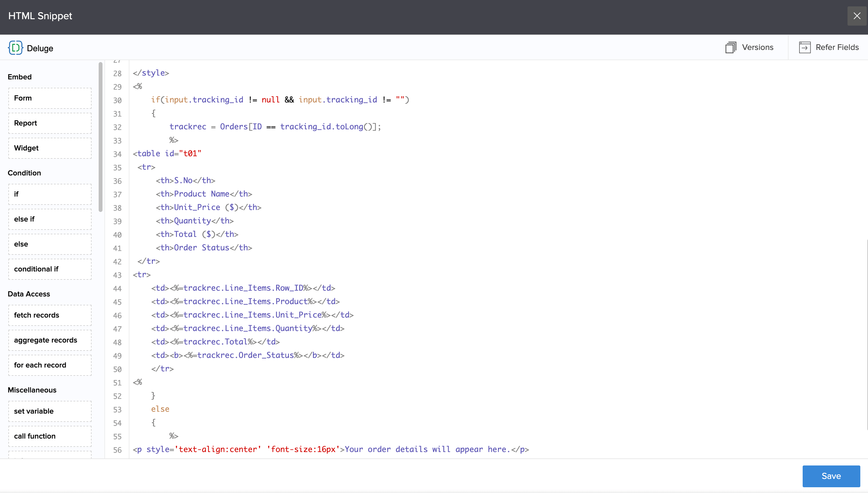Image resolution: width=868 pixels, height=493 pixels.
Task: Click the Refer Fields icon
Action: pos(805,47)
